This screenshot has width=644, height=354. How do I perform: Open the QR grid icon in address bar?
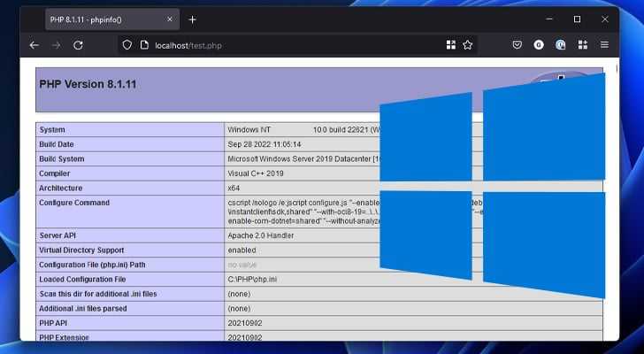pyautogui.click(x=451, y=45)
